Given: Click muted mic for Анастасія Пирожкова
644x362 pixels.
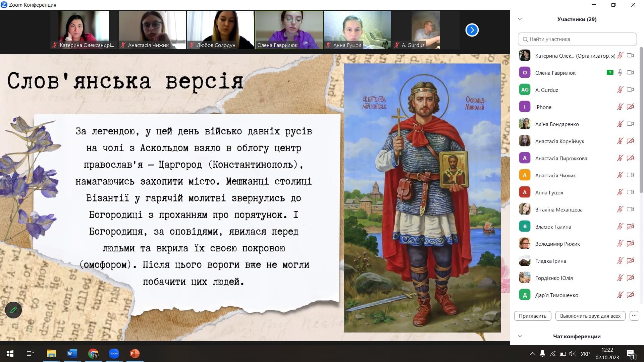Looking at the screenshot, I should coord(620,158).
